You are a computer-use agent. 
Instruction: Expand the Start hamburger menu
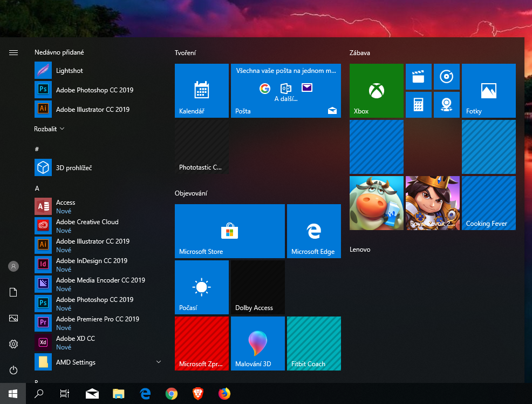pos(13,52)
